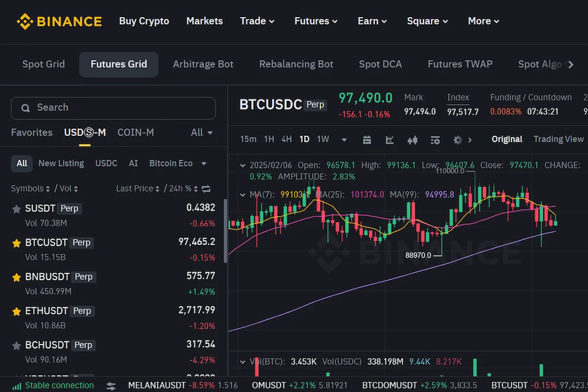
Task: Open chart settings gear icon
Action: tap(458, 140)
